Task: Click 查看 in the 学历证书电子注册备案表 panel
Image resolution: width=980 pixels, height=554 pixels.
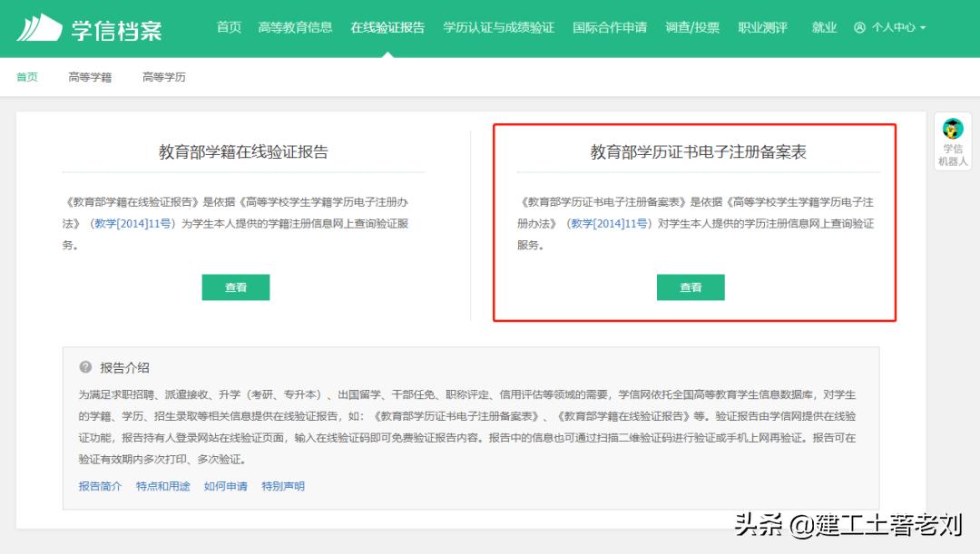Action: tap(691, 287)
